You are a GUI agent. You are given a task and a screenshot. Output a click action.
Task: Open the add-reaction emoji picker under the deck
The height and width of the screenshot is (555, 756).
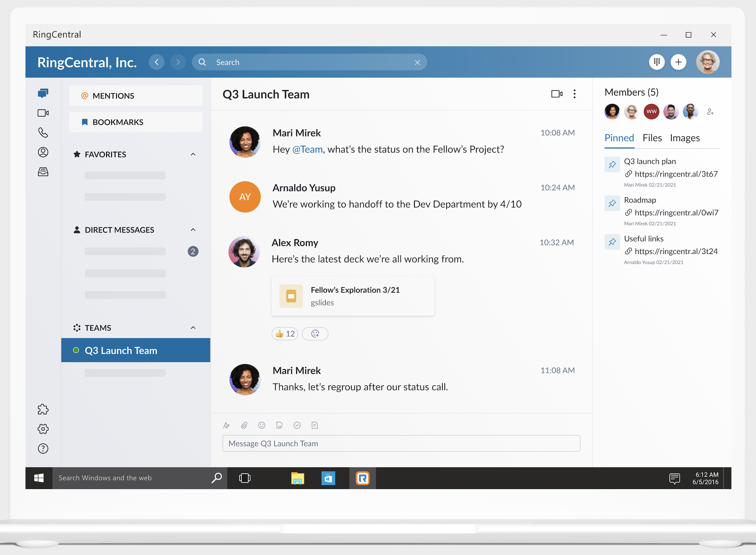(315, 334)
